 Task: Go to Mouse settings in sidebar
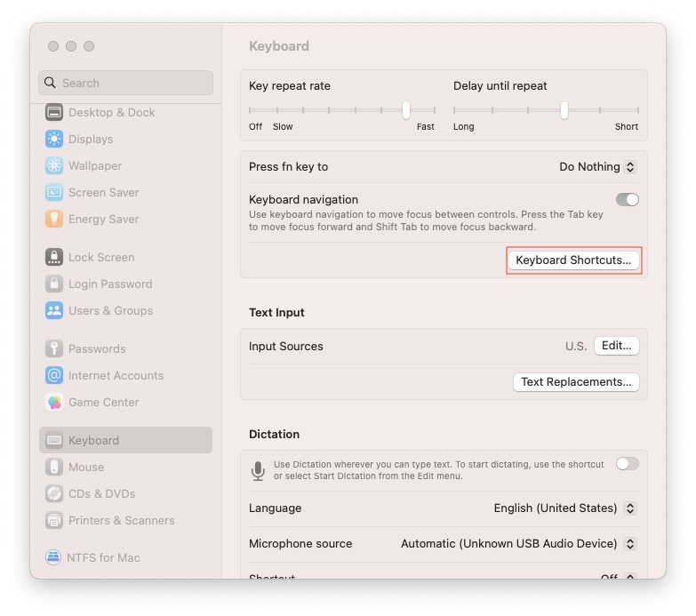tap(86, 467)
